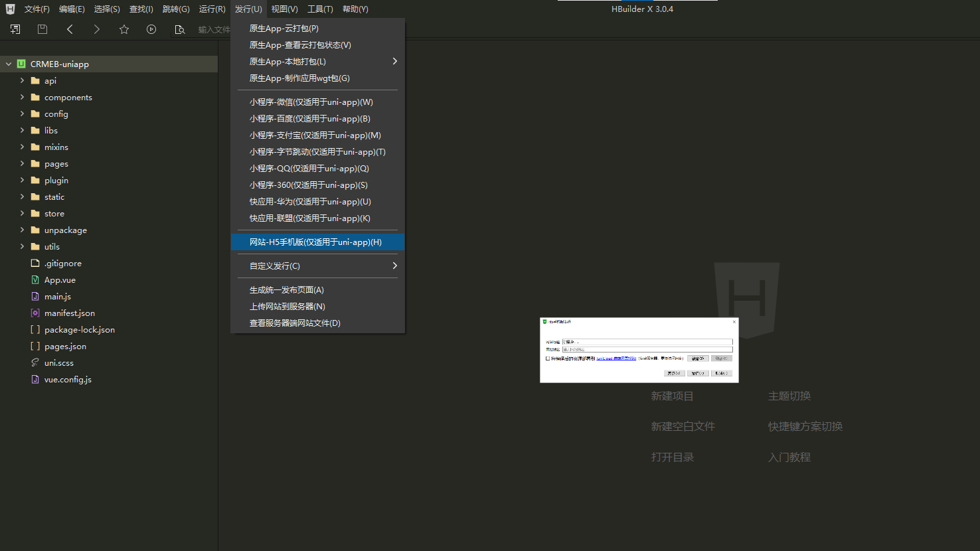Open the 运行(R) menu
The height and width of the screenshot is (551, 980).
(x=212, y=9)
